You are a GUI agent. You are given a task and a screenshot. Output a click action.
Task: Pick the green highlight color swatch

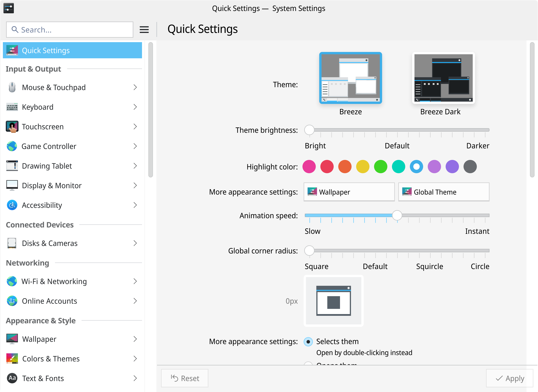click(380, 167)
